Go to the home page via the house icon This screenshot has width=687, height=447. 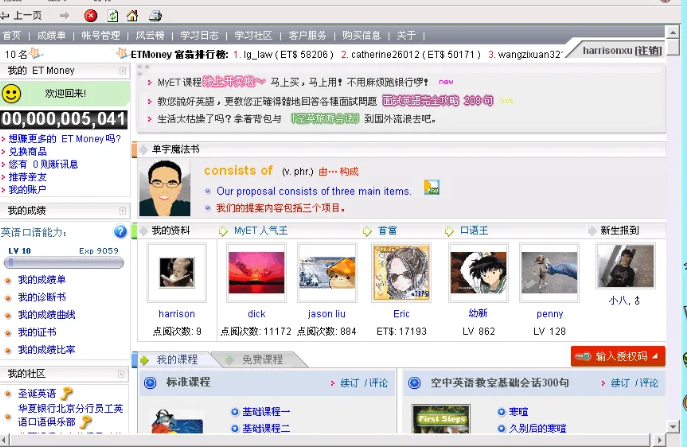132,16
